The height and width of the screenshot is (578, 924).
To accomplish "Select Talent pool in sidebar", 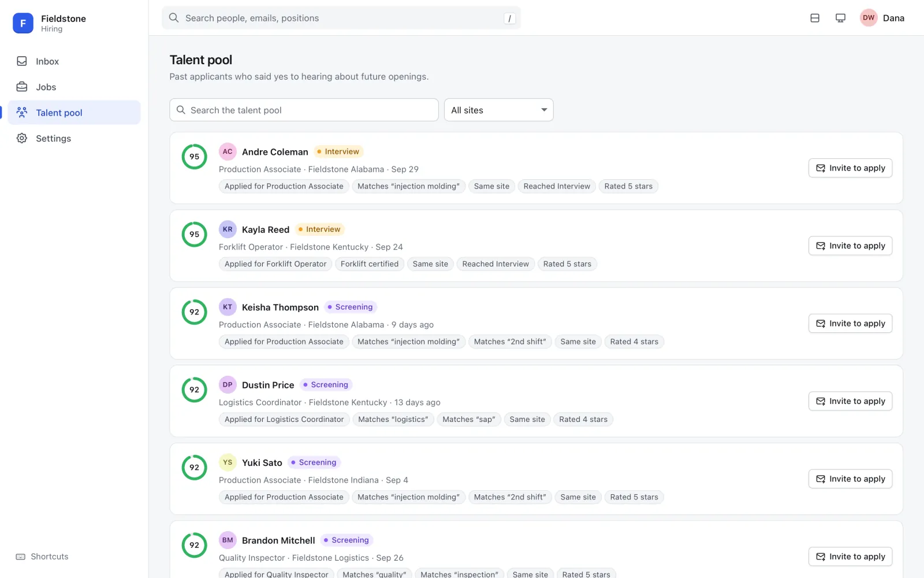I will point(74,113).
